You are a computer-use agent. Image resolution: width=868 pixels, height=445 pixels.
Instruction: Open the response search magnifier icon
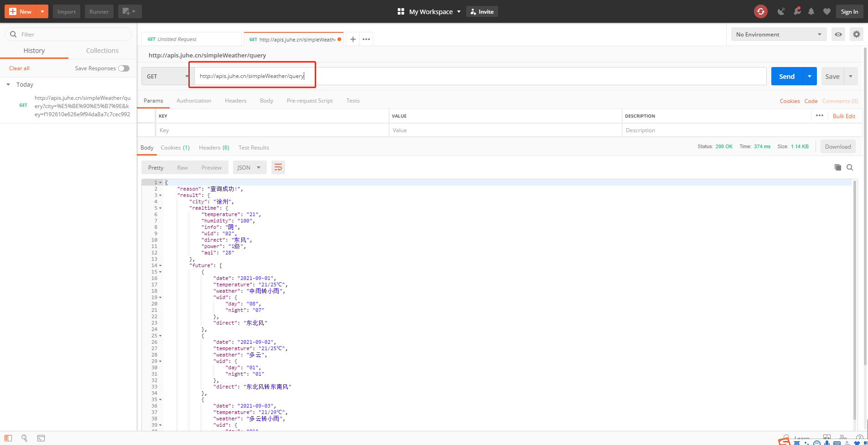click(850, 167)
